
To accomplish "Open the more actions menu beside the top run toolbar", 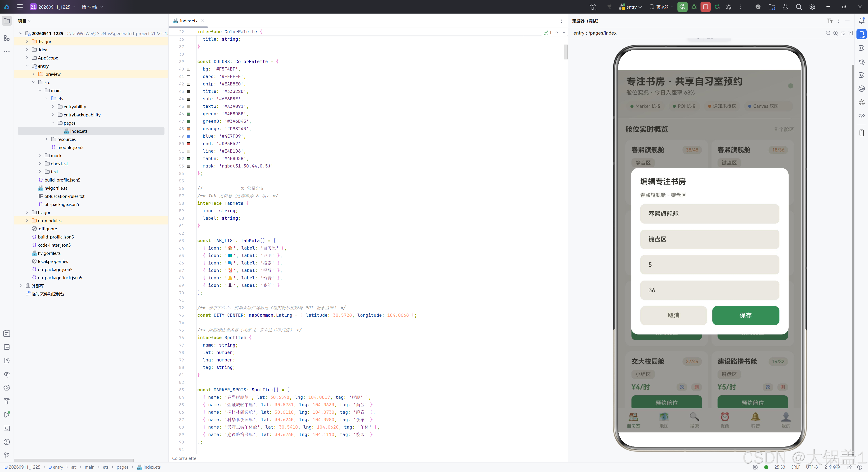I will pos(740,7).
